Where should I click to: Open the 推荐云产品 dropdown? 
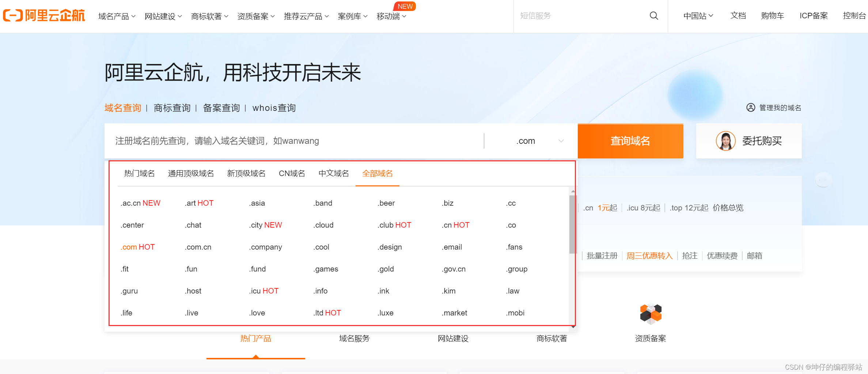click(306, 16)
